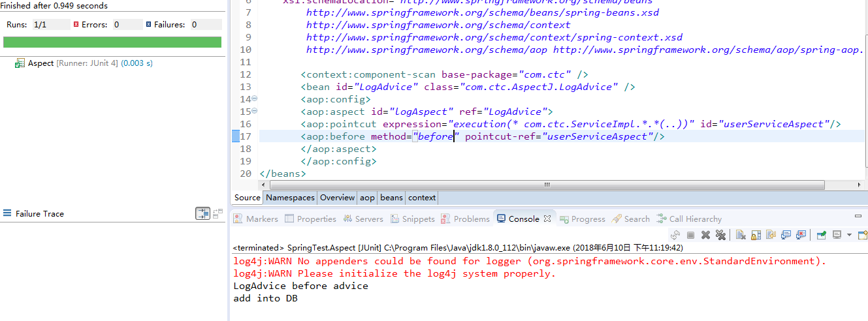Click the Terminate stop square icon

point(690,235)
